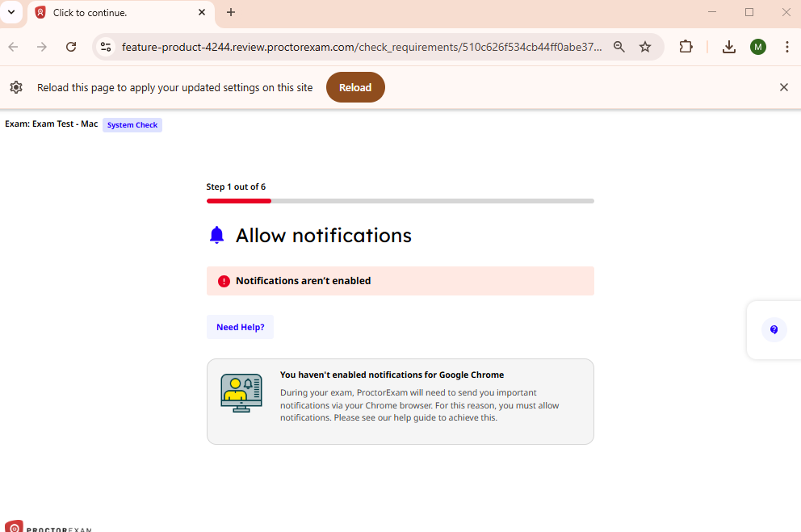Click the System Check badge
Screen dimensions: 801x532
point(132,125)
